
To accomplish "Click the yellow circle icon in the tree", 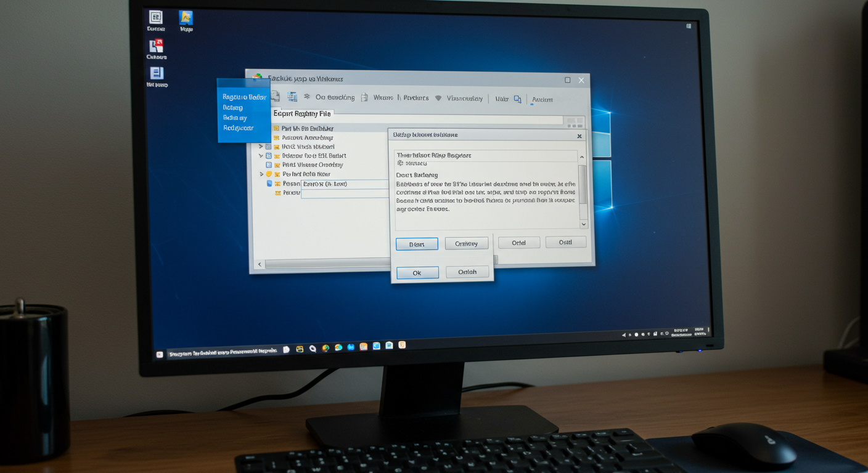I will pos(269,174).
